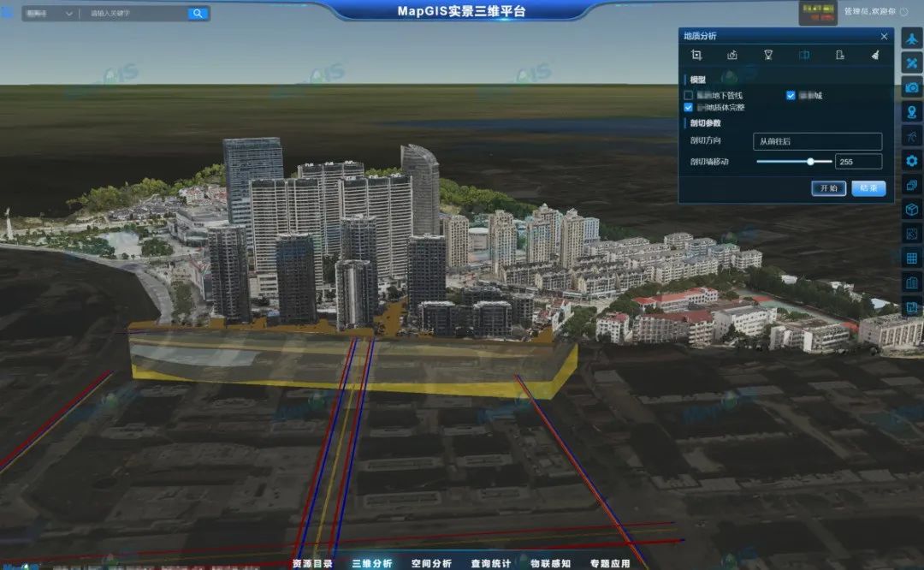Click the 剖切墙移动 slider handle
This screenshot has height=570, width=924.
tap(811, 161)
